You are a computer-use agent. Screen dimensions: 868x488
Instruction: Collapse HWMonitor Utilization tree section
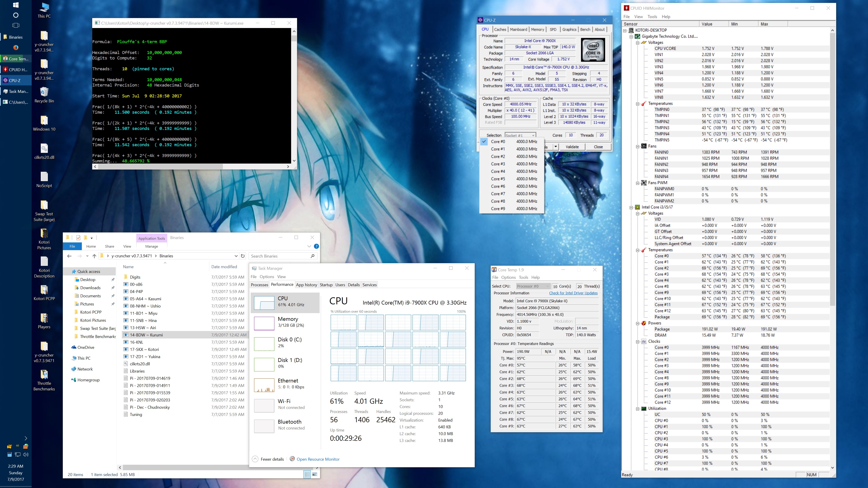point(637,409)
